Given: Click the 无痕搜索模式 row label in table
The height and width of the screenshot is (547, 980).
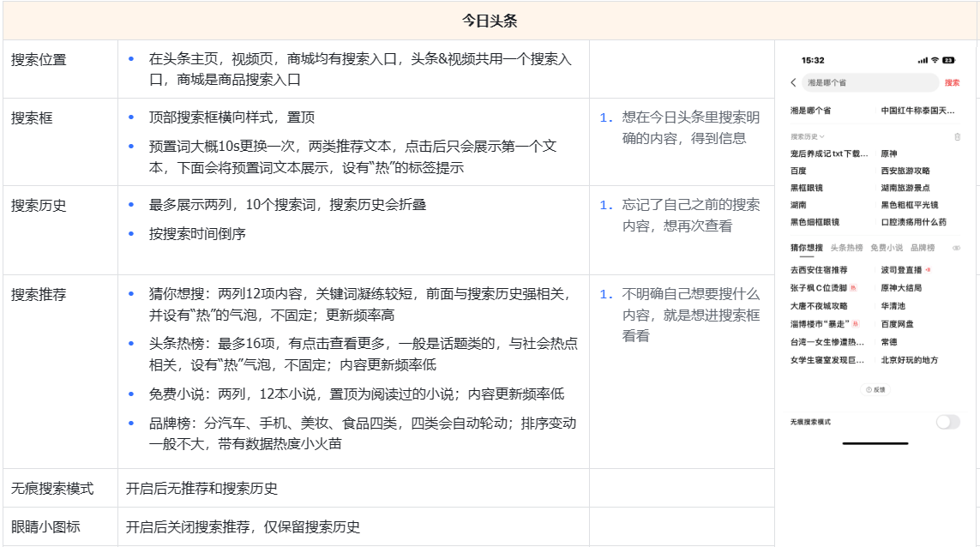Looking at the screenshot, I should pyautogui.click(x=52, y=488).
